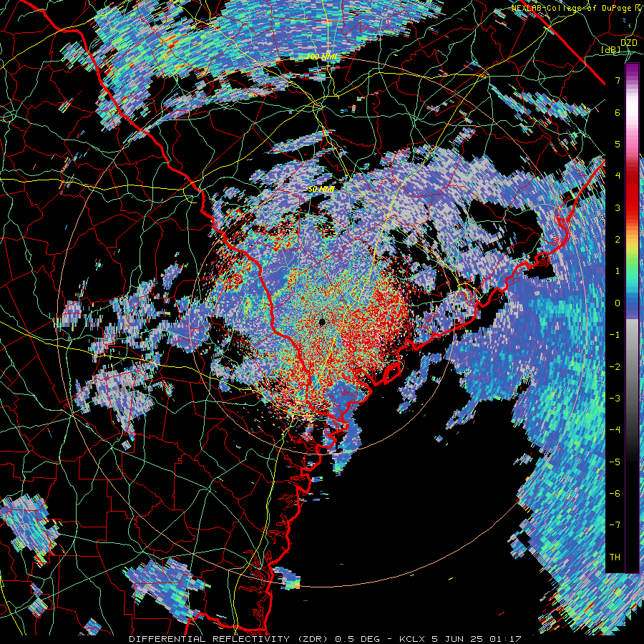Click the "NEXLAB-College of DuPage" attribution text
The image size is (644, 644).
(573, 8)
